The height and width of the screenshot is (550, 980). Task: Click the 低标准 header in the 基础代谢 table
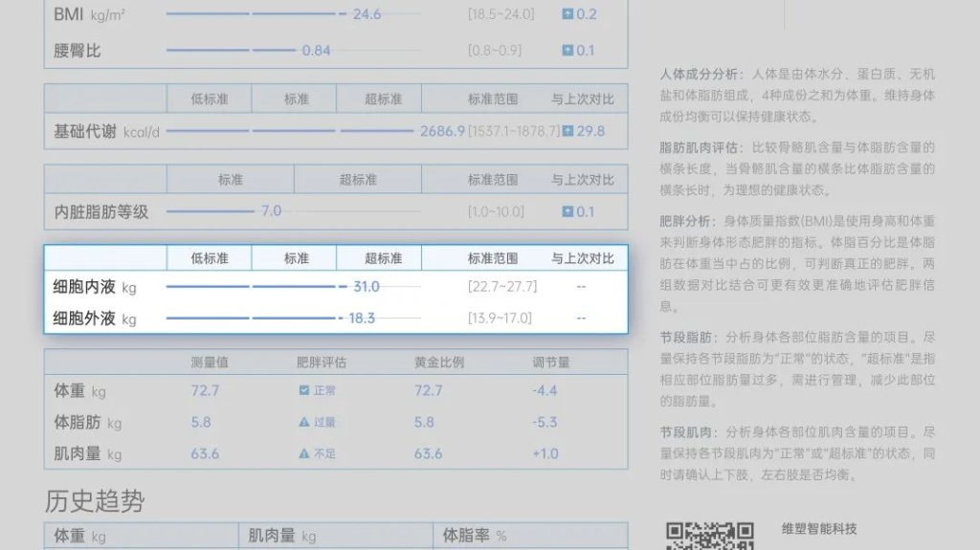209,99
